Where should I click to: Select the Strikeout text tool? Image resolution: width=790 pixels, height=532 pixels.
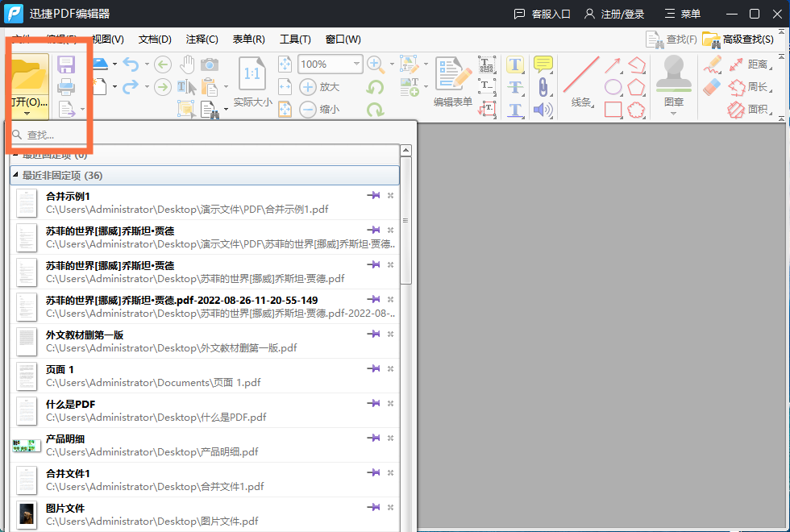tap(515, 87)
